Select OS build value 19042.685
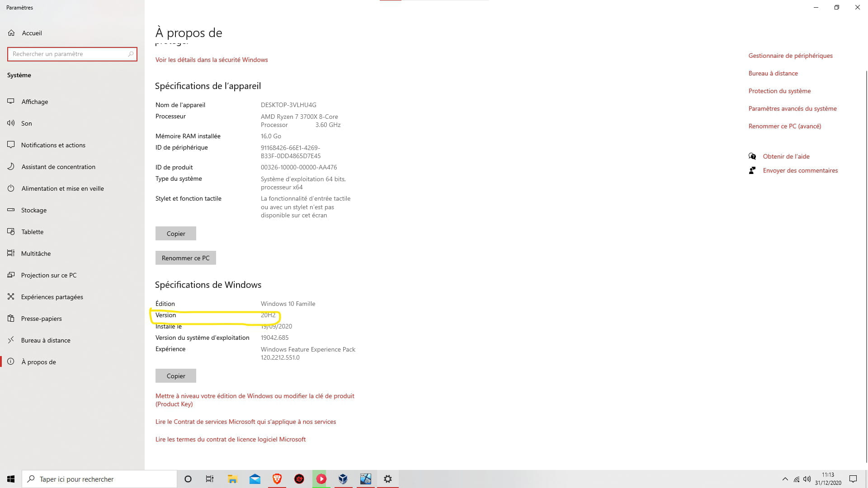This screenshot has height=488, width=868. 274,338
